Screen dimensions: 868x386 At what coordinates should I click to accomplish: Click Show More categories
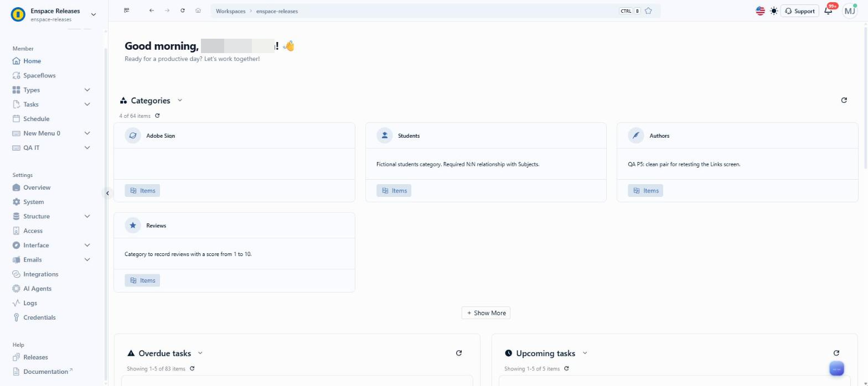tap(486, 313)
